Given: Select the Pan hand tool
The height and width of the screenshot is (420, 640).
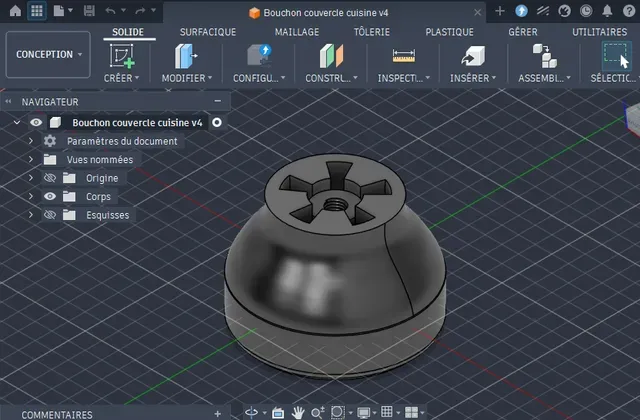Looking at the screenshot, I should pyautogui.click(x=298, y=413).
